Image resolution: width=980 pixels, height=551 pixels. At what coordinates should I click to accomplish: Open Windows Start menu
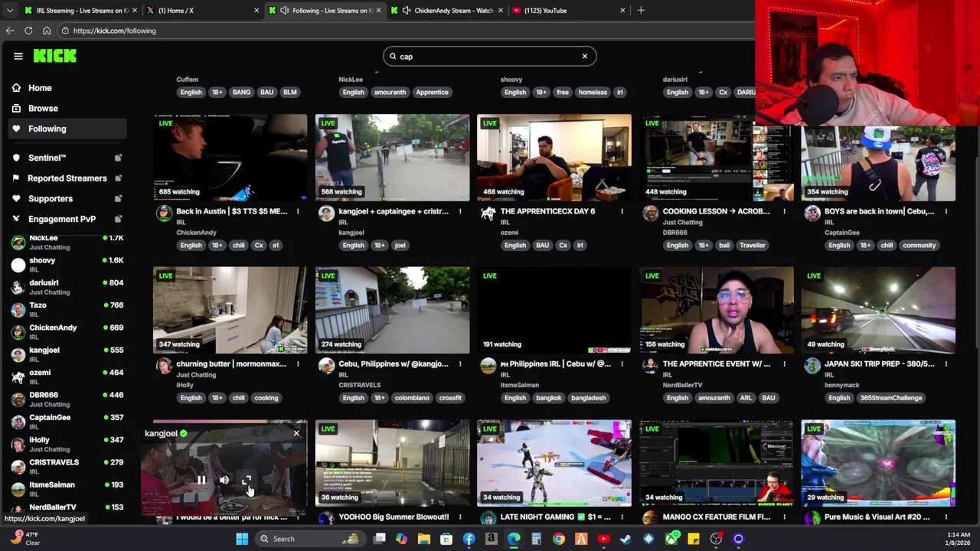(242, 539)
